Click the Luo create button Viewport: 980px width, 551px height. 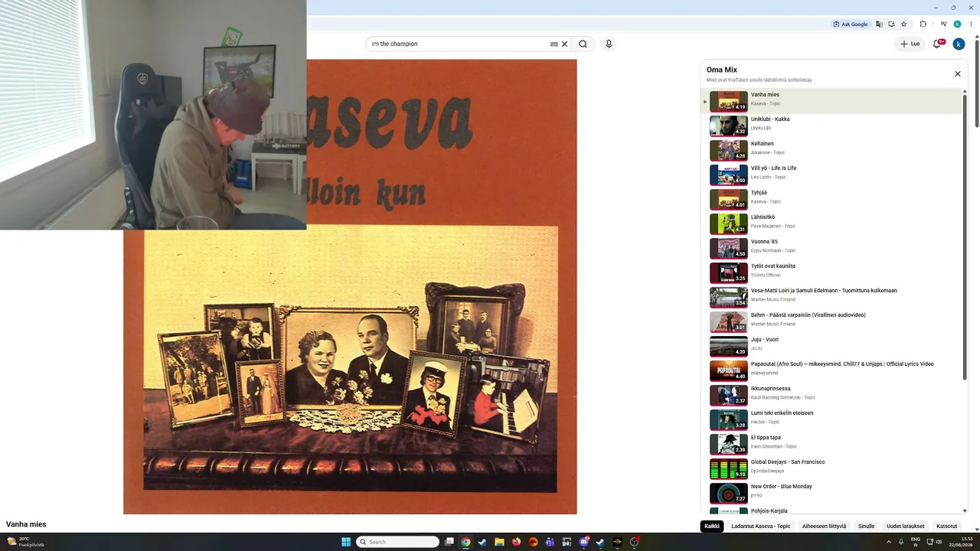point(910,44)
